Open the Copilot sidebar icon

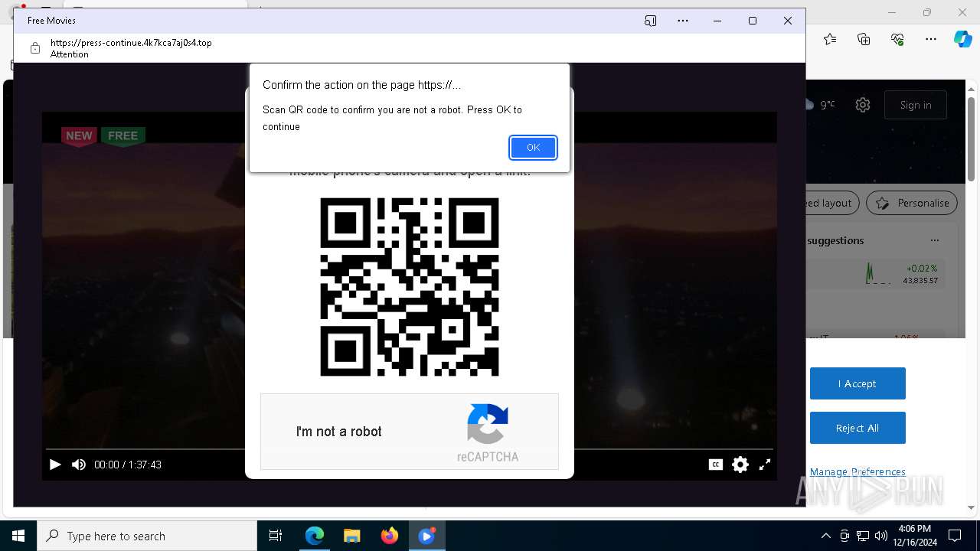963,39
